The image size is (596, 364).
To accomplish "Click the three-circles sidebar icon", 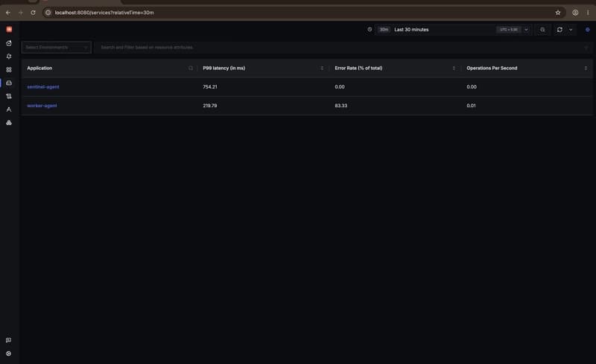I will click(9, 123).
